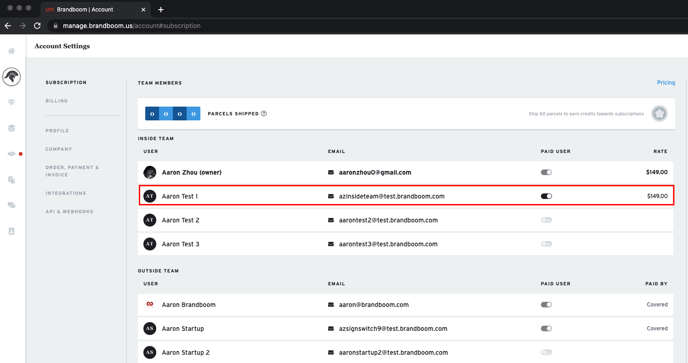Click mail icon beside aarontest3@test.brandboom.com
Screen dimensions: 688x363
(x=331, y=244)
